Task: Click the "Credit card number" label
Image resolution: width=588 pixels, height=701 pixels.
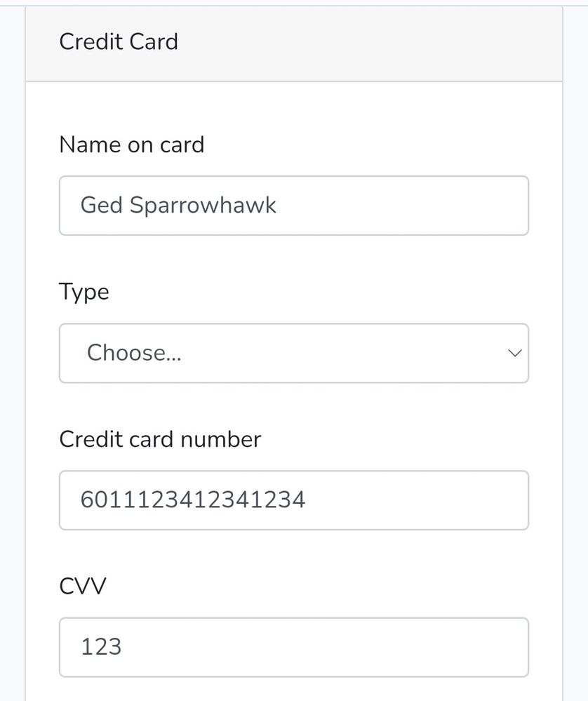Action: pos(160,439)
